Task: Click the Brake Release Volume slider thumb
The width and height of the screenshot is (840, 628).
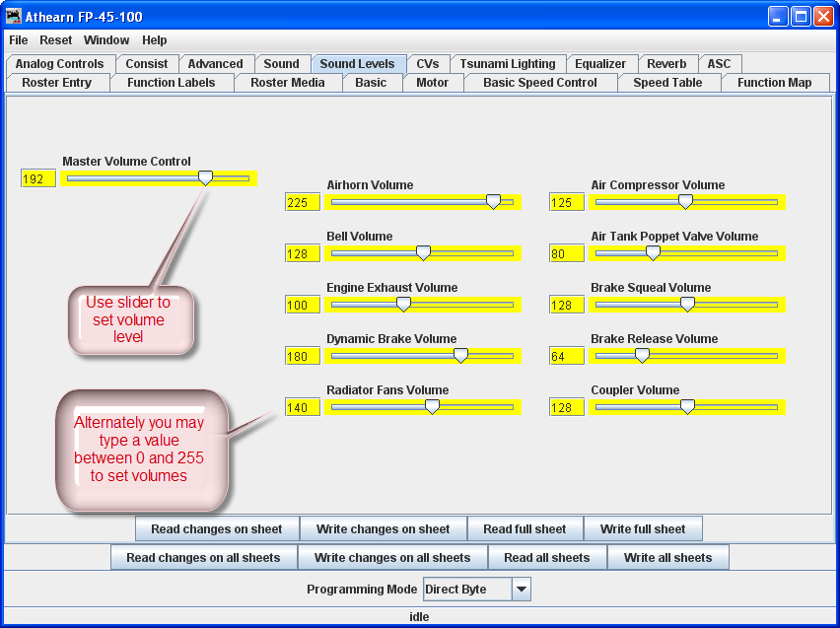Action: 642,355
